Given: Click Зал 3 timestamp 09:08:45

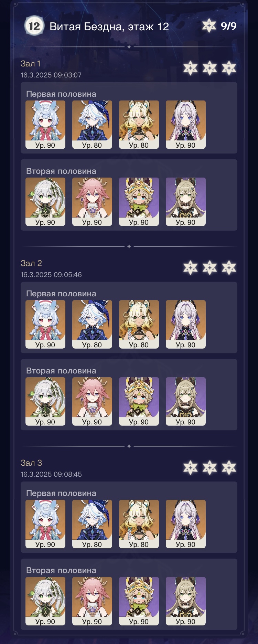Looking at the screenshot, I should [x=51, y=474].
